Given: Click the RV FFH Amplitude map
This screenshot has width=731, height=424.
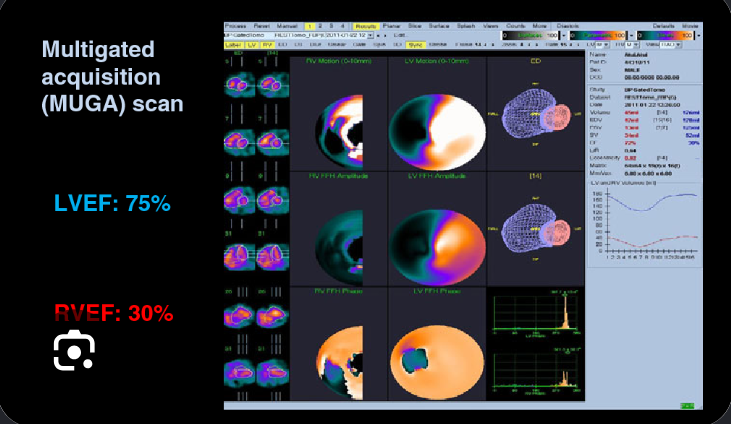Looking at the screenshot, I should coord(339,247).
